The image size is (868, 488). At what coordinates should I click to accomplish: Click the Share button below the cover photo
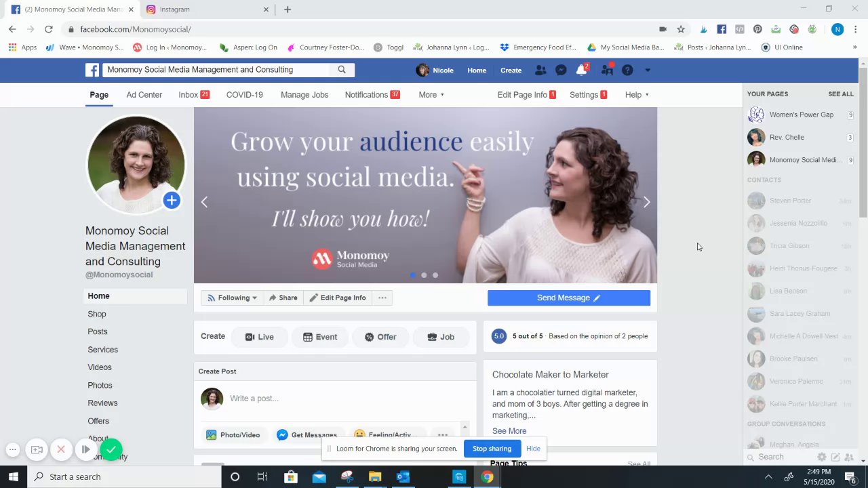coord(283,298)
